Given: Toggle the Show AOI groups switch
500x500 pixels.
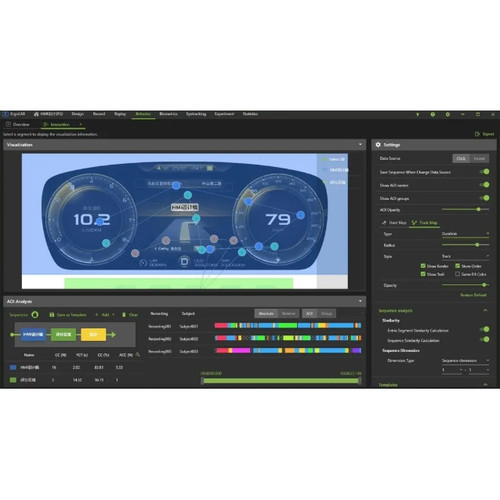Looking at the screenshot, I should (484, 198).
